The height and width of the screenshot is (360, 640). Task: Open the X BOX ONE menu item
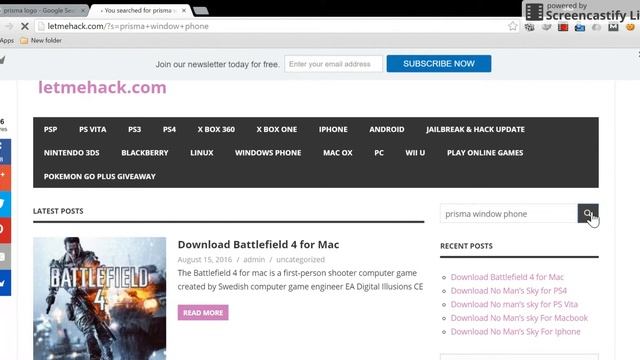[277, 129]
